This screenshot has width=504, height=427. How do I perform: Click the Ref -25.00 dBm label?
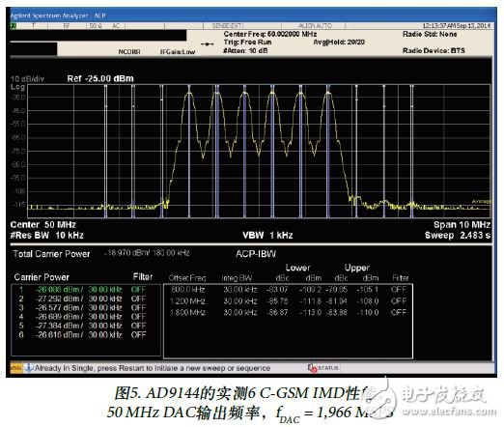(x=100, y=78)
